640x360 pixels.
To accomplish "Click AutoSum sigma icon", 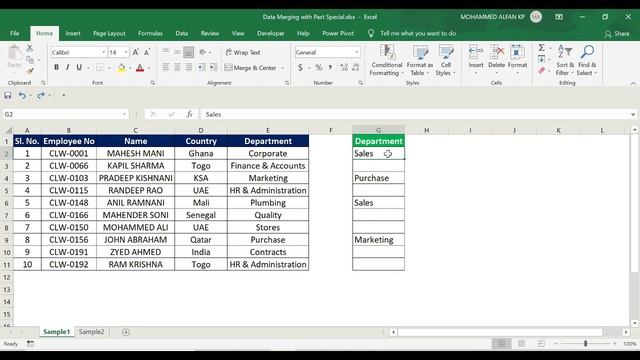I will point(542,48).
